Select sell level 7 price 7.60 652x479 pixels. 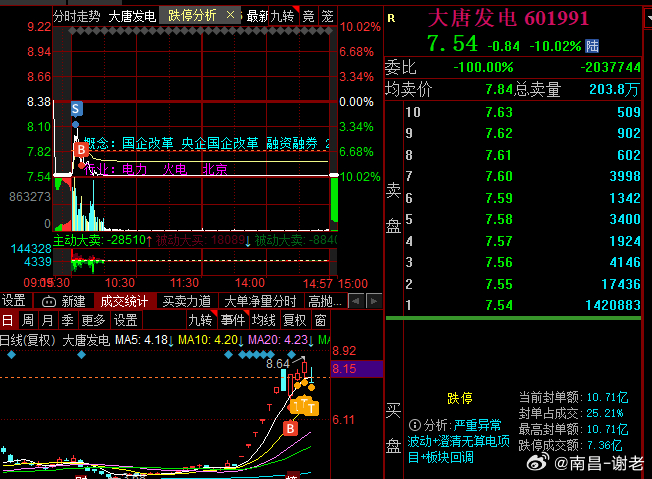[499, 176]
